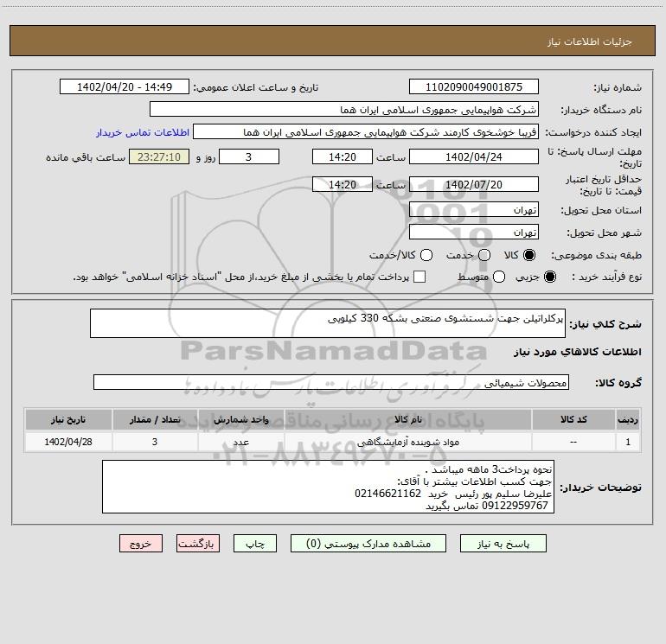The image size is (666, 644).
Task: Click the جزئیات اطلاعات نیاز header title
Action: [x=589, y=41]
